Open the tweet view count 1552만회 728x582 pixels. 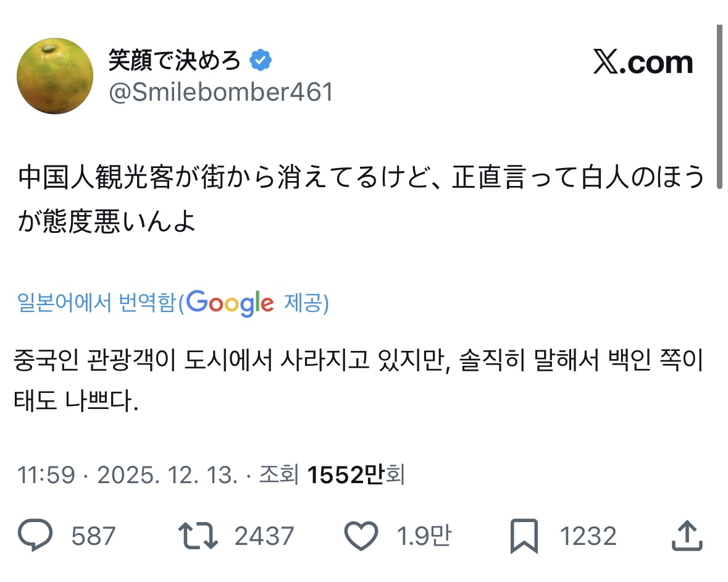click(355, 475)
